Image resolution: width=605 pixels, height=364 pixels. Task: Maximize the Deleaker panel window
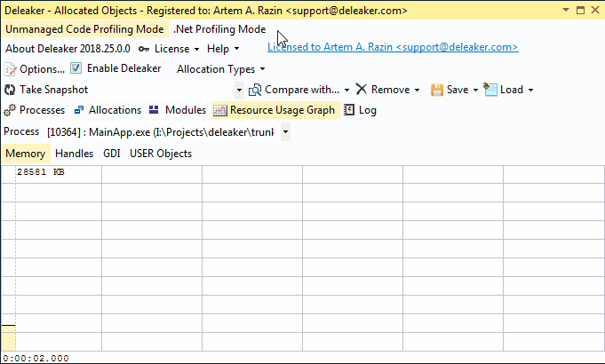pyautogui.click(x=580, y=10)
